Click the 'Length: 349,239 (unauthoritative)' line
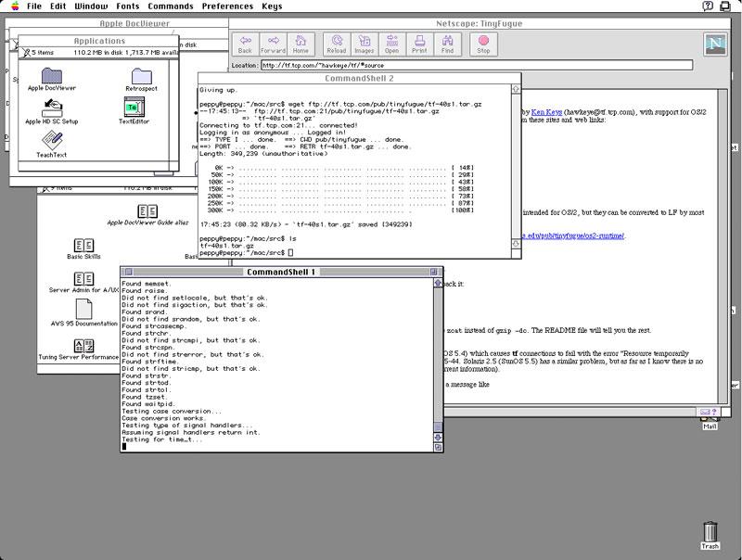 263,154
